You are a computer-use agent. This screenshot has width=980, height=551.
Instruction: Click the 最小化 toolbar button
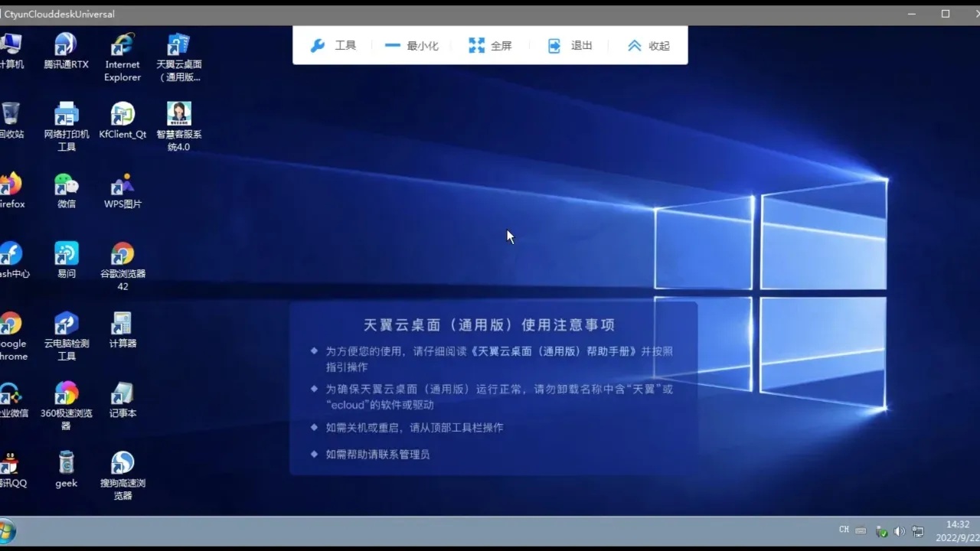point(412,46)
